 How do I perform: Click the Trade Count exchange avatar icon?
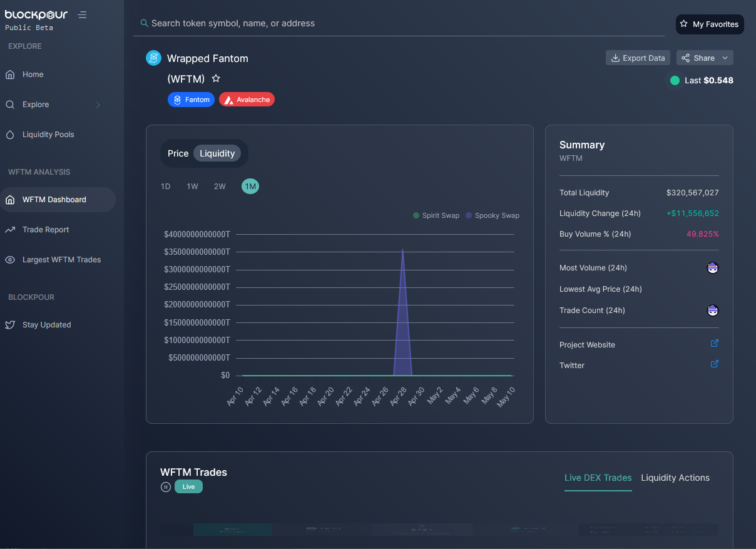click(713, 310)
